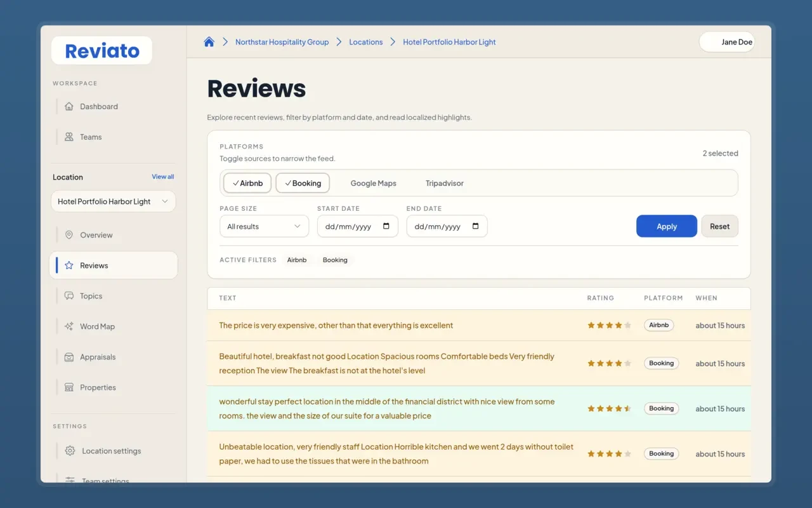This screenshot has width=812, height=508.
Task: Click the Reset button
Action: tap(719, 226)
